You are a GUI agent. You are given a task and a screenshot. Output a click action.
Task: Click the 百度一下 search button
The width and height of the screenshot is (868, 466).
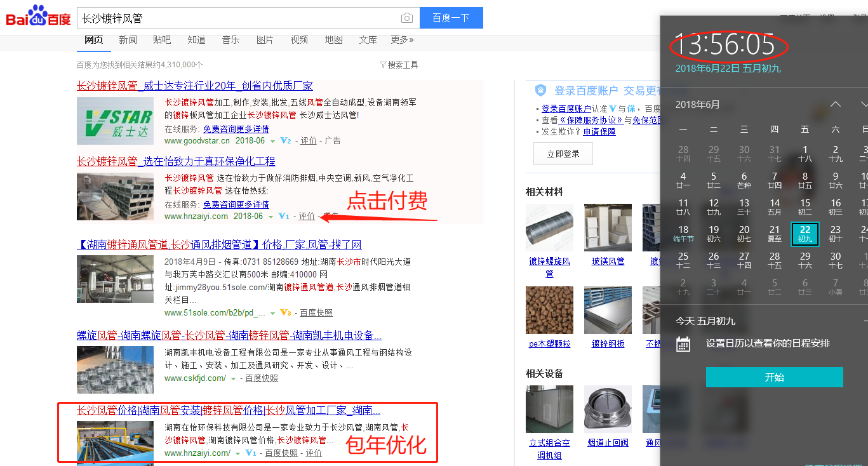click(x=451, y=18)
